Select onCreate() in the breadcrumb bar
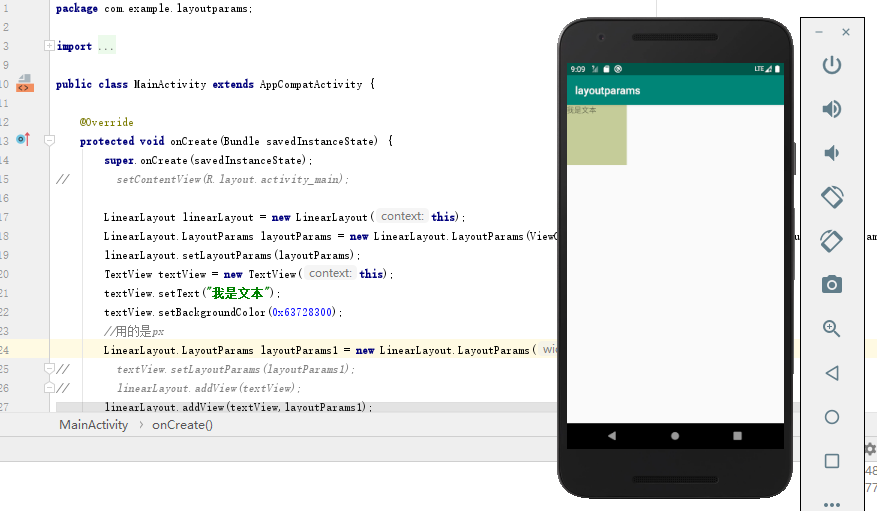The width and height of the screenshot is (877, 511). pos(182,425)
